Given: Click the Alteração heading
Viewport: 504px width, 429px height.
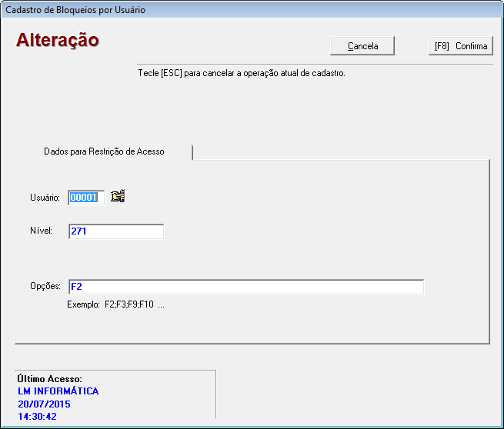Looking at the screenshot, I should tap(58, 40).
